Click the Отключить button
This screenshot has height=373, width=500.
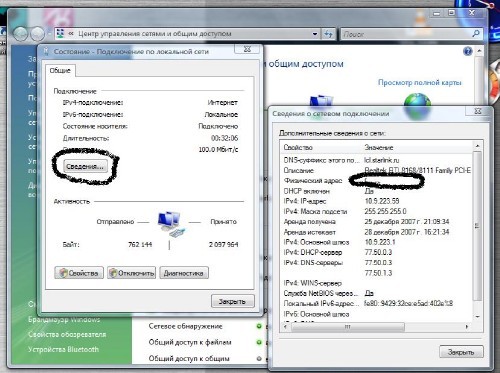131,273
